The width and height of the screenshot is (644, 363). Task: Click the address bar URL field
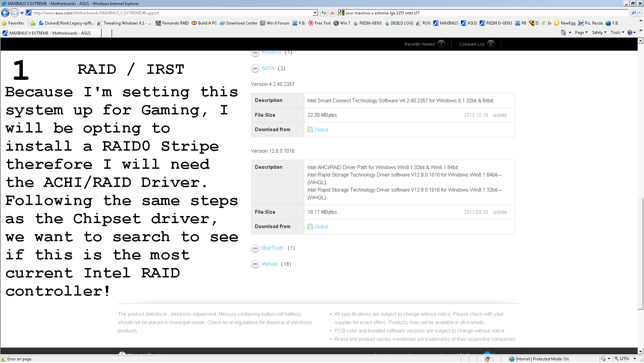[x=172, y=13]
